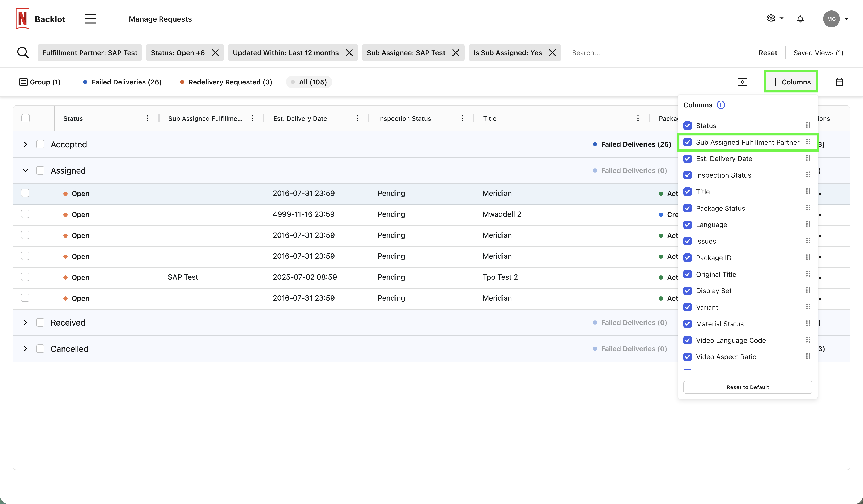Uncheck the Package ID column checkbox
Image resolution: width=863 pixels, height=504 pixels.
(x=687, y=258)
